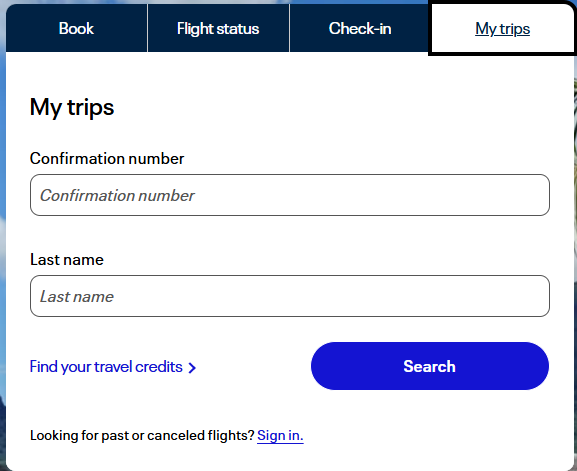Focus the Confirmation number input field
577x471 pixels.
290,195
